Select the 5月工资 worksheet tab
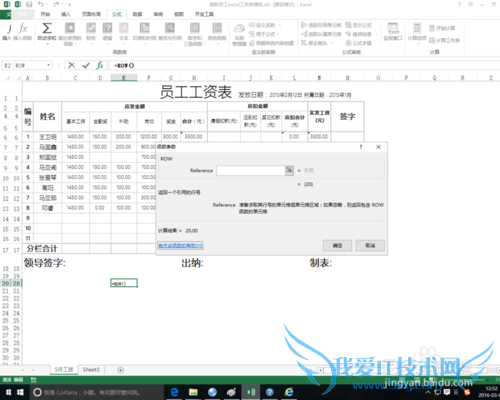 64,370
